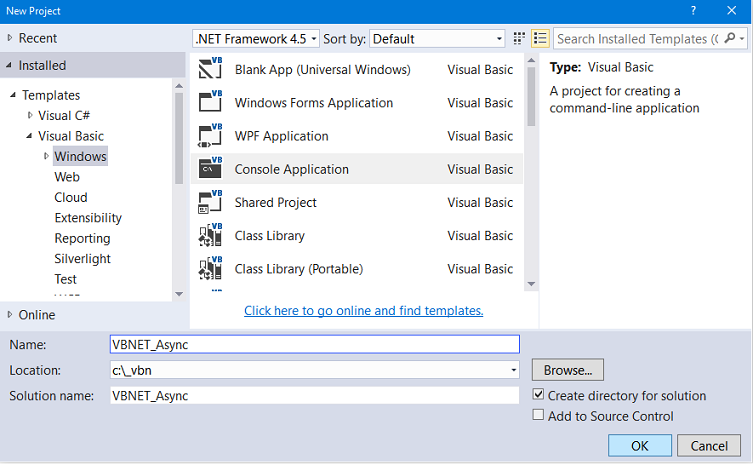Select the Windows Forms Application template icon

[x=210, y=101]
